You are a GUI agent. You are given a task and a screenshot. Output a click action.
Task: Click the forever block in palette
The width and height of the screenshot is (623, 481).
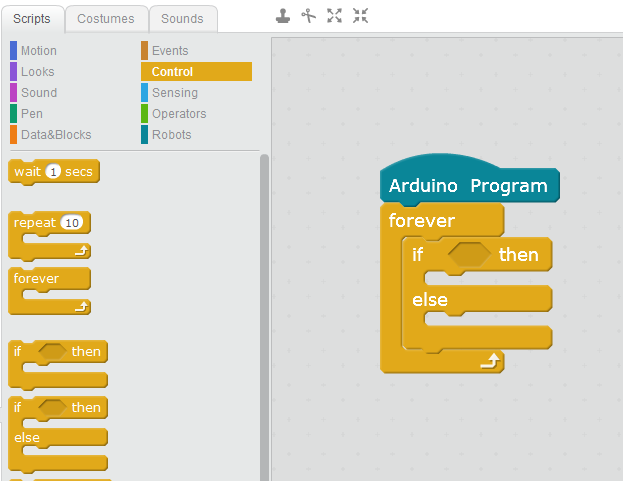49,291
